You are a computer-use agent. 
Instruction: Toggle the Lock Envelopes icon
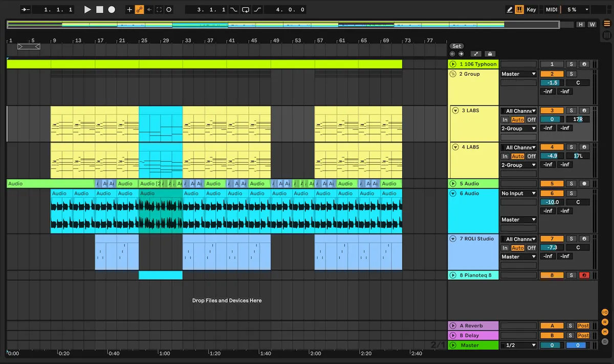[x=490, y=54]
